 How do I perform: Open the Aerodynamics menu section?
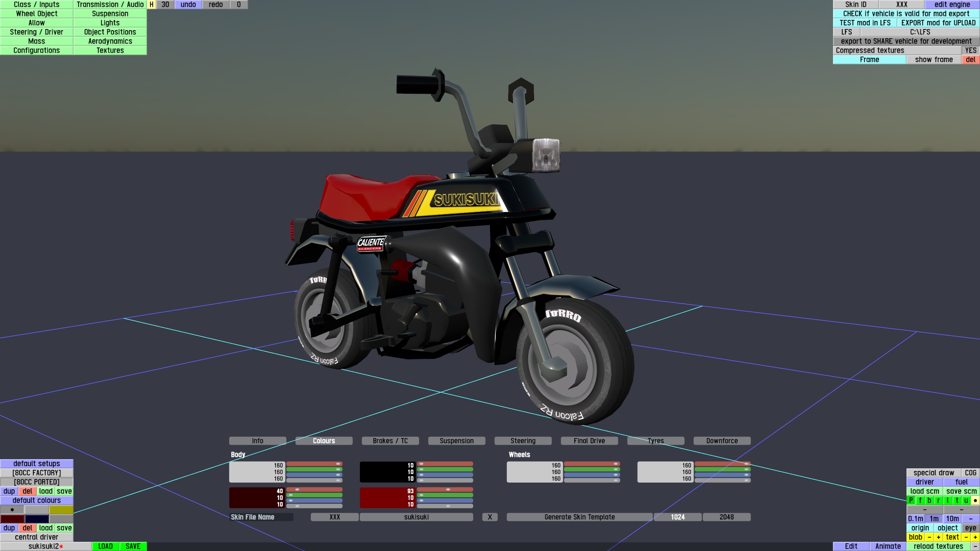(110, 41)
